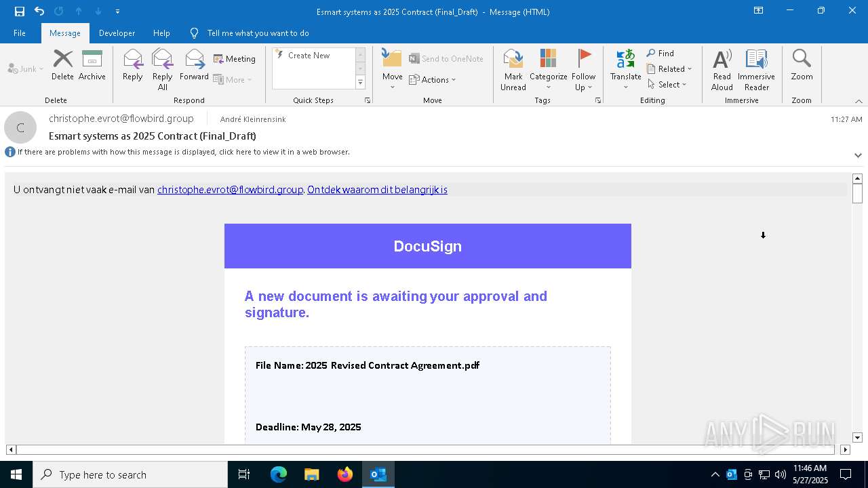Click horizontal scrollbar left arrow

pyautogui.click(x=11, y=449)
